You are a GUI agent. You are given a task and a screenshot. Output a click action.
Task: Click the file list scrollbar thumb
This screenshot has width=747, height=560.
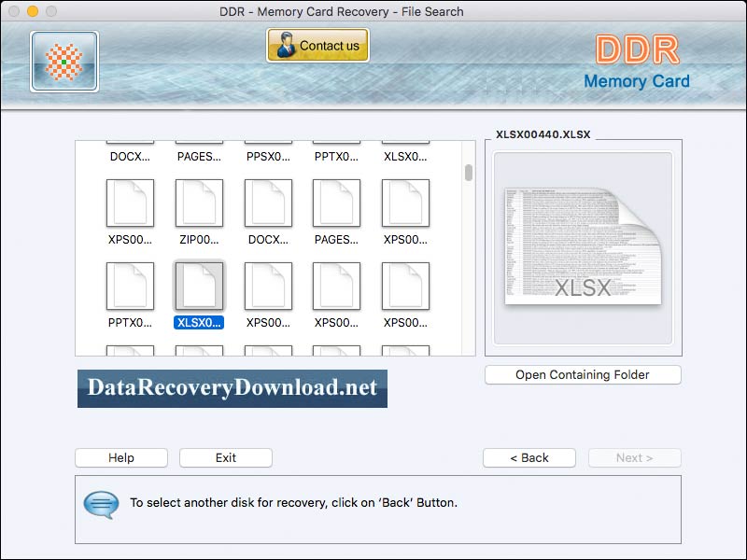click(469, 173)
